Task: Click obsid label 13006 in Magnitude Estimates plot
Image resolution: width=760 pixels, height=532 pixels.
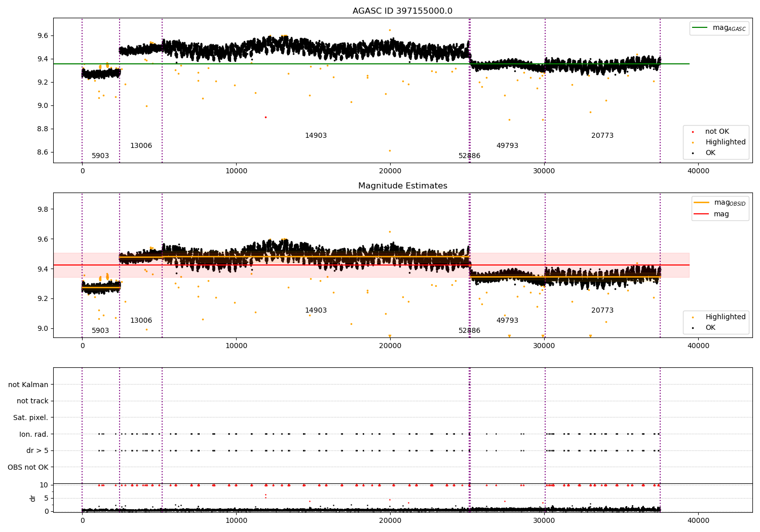Action: (x=141, y=320)
